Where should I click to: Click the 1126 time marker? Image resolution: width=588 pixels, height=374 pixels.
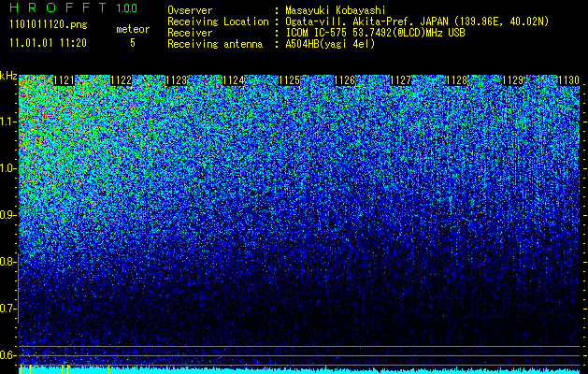(x=345, y=80)
